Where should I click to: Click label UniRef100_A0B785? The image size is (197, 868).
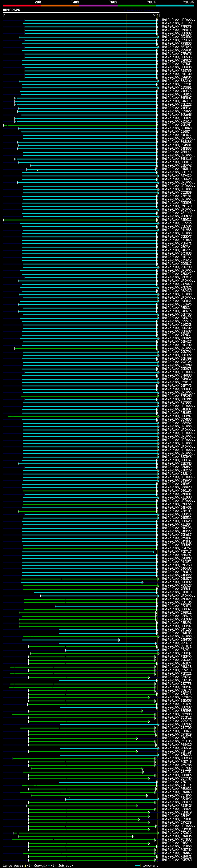coord(176,860)
